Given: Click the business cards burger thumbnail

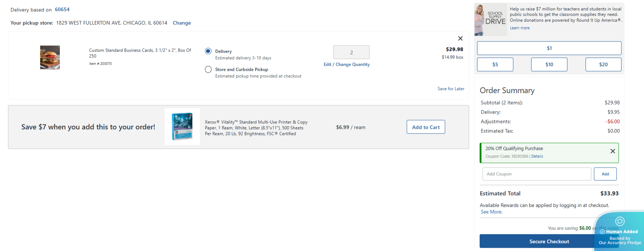Looking at the screenshot, I should click(50, 57).
